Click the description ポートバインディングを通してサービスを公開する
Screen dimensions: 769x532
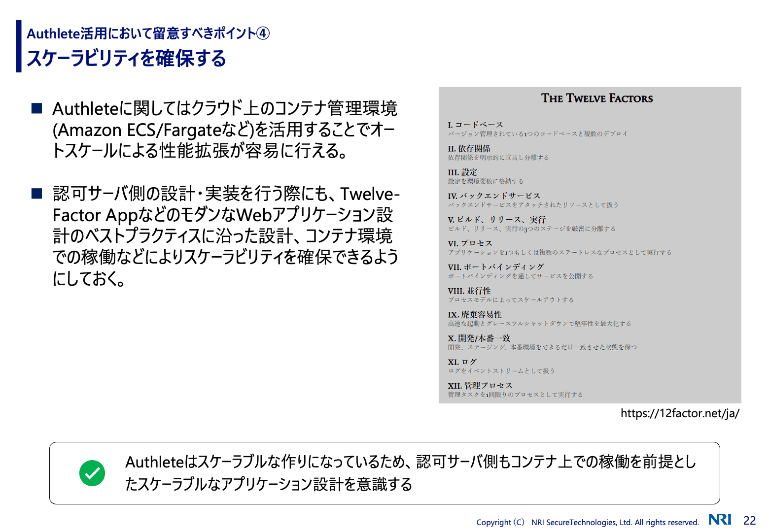pyautogui.click(x=521, y=276)
